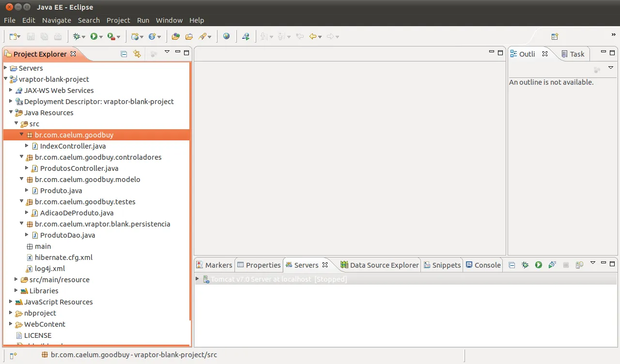Click the Debug bug icon in main toolbar
The image size is (620, 364).
[x=76, y=36]
